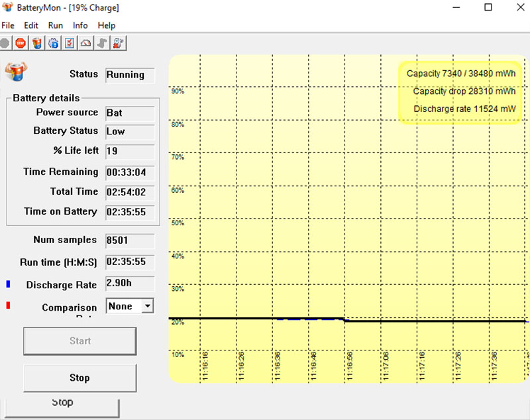Open the Help menu
This screenshot has width=530, height=420.
click(107, 25)
